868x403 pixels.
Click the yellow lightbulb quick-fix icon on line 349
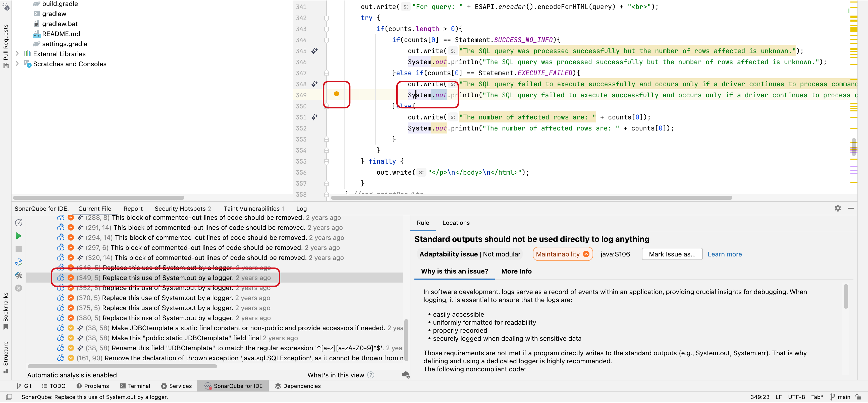point(336,95)
